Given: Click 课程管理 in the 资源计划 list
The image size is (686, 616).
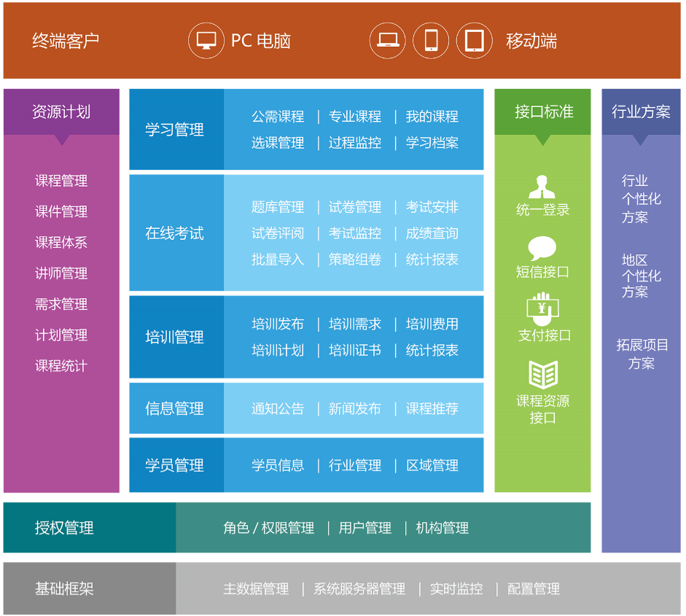Looking at the screenshot, I should pos(61,181).
